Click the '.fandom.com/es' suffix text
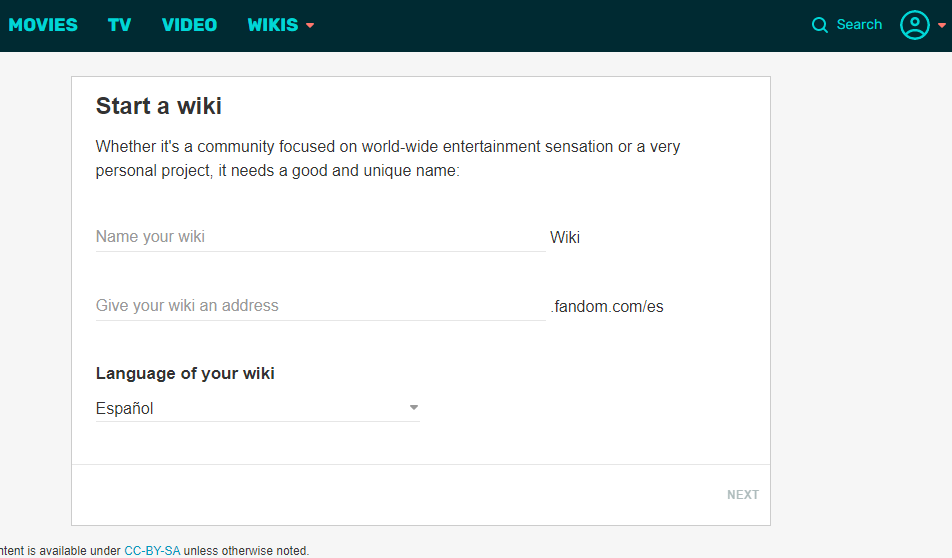This screenshot has width=952, height=558. 607,307
